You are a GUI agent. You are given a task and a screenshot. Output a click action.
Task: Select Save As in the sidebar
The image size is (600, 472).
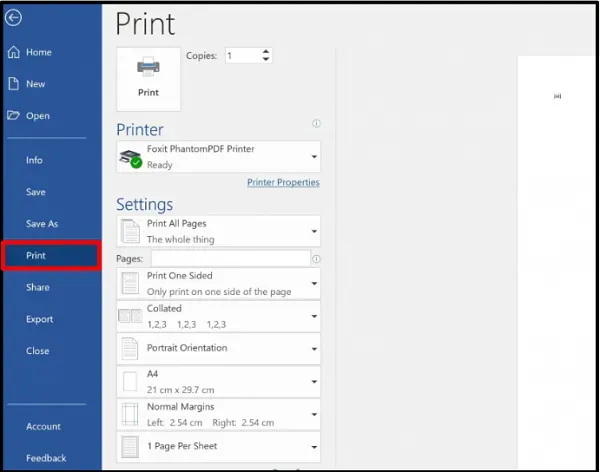[42, 224]
